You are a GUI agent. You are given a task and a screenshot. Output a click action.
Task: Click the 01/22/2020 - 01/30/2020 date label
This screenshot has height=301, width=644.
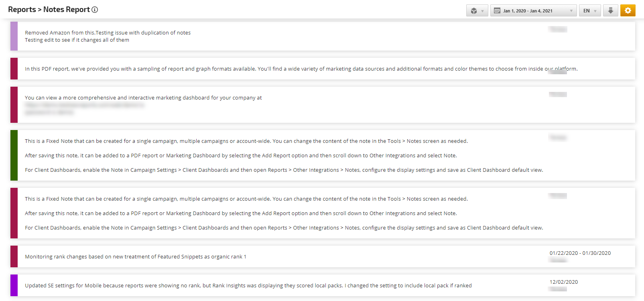(580, 253)
